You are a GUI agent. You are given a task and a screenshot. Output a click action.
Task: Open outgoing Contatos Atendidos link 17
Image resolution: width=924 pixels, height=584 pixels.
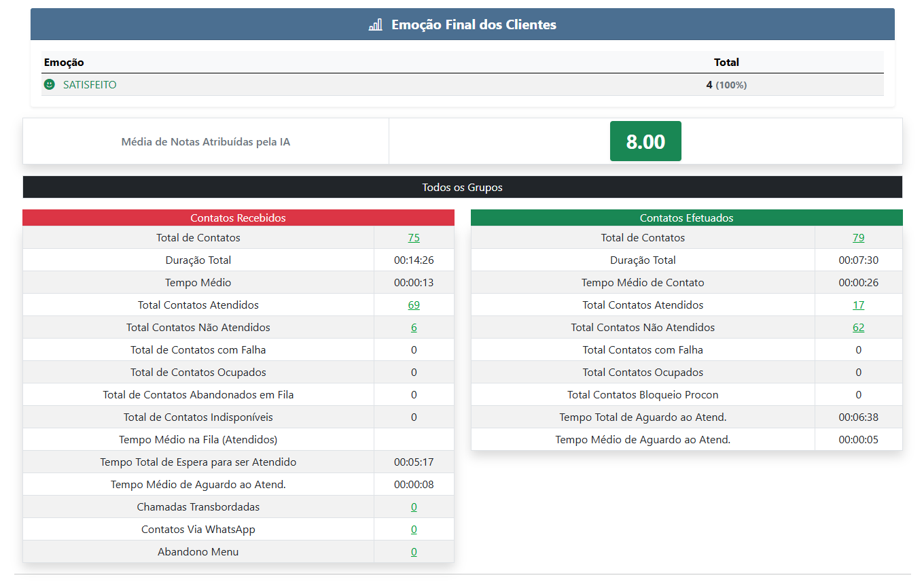(858, 305)
